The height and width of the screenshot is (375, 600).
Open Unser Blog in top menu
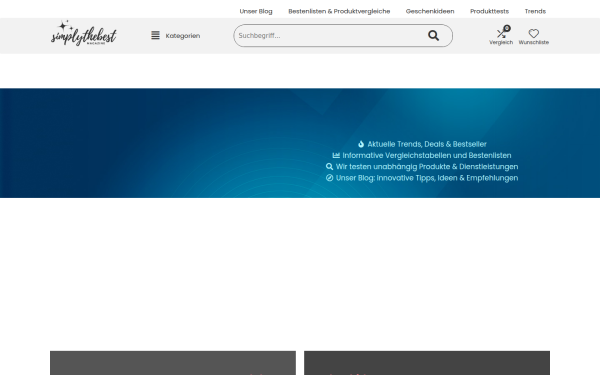[256, 11]
